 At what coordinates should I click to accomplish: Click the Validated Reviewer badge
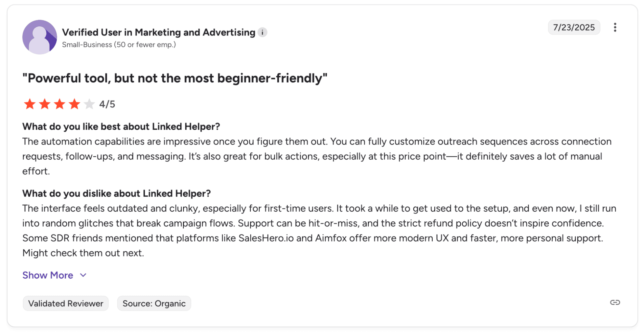(x=66, y=303)
